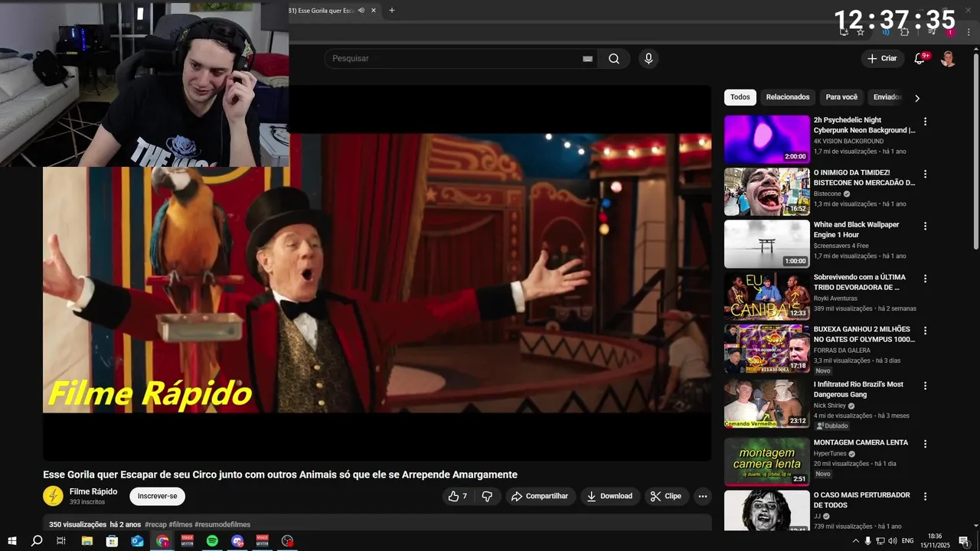Select the Enviados filter chip
This screenshot has height=551, width=980.
click(887, 97)
